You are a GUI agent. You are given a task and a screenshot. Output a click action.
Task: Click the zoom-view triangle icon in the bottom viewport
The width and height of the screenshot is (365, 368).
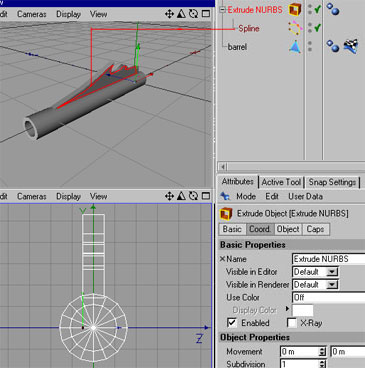click(x=181, y=196)
